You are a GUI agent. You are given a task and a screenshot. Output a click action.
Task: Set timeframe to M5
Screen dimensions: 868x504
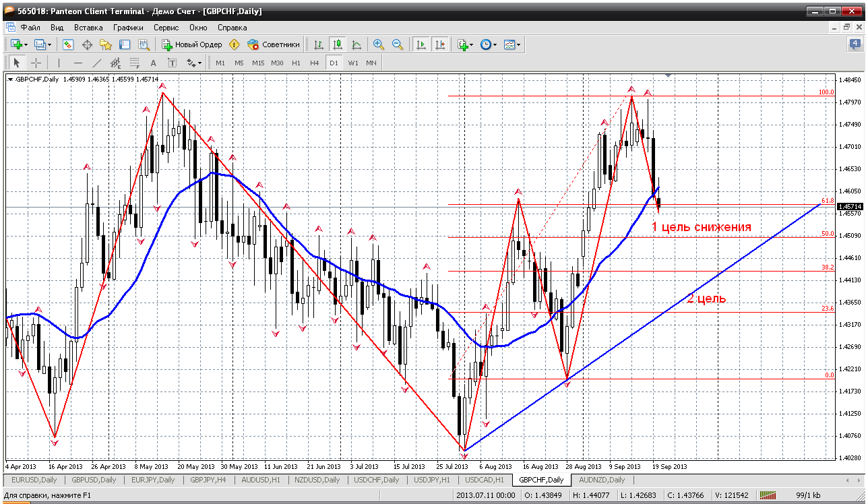pos(239,63)
